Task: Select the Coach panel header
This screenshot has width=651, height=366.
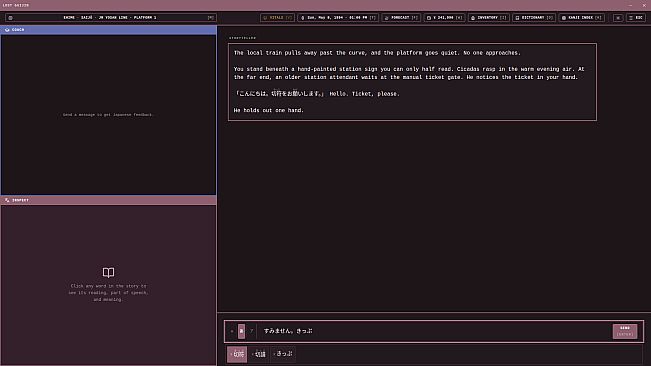Action: (108, 30)
